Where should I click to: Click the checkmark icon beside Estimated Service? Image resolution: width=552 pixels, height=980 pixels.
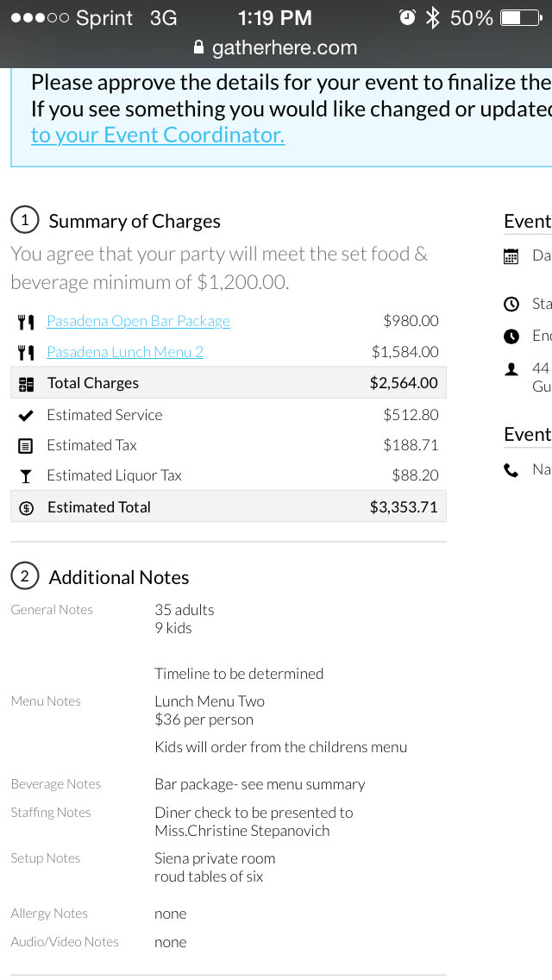point(26,415)
